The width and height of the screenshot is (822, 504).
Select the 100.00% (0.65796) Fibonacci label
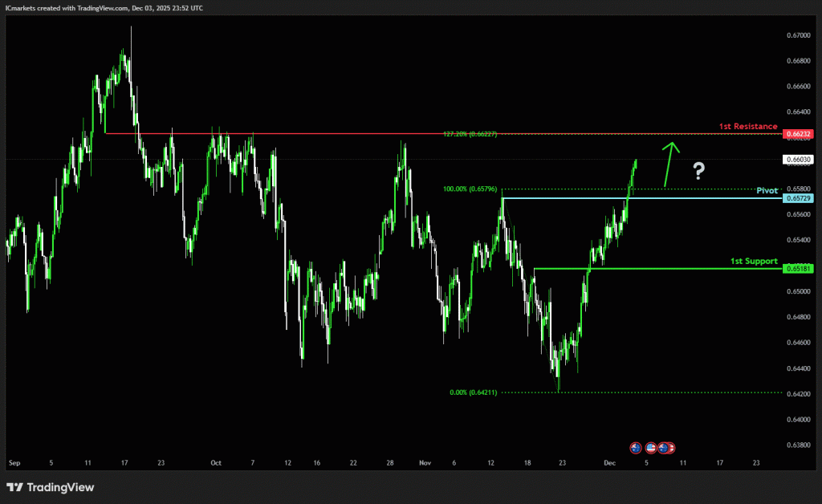coord(470,189)
